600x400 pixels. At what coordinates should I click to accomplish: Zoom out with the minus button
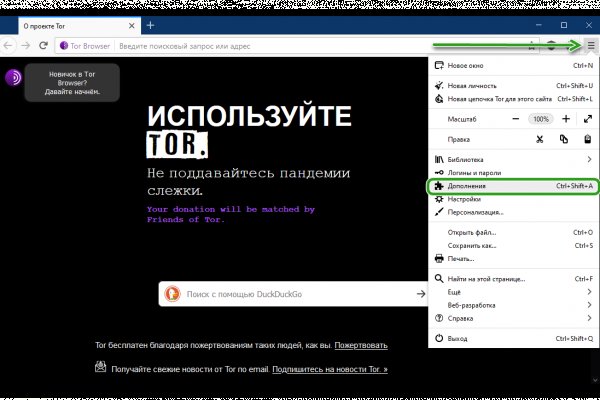[x=514, y=119]
